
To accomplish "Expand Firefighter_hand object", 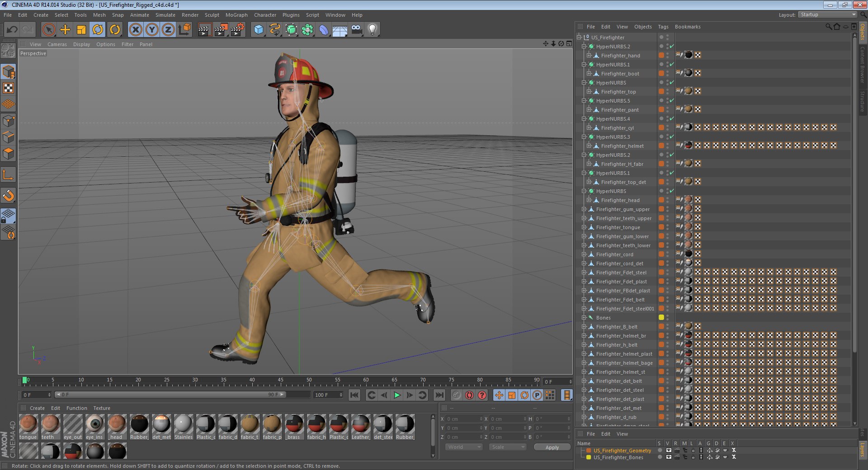I will click(589, 56).
